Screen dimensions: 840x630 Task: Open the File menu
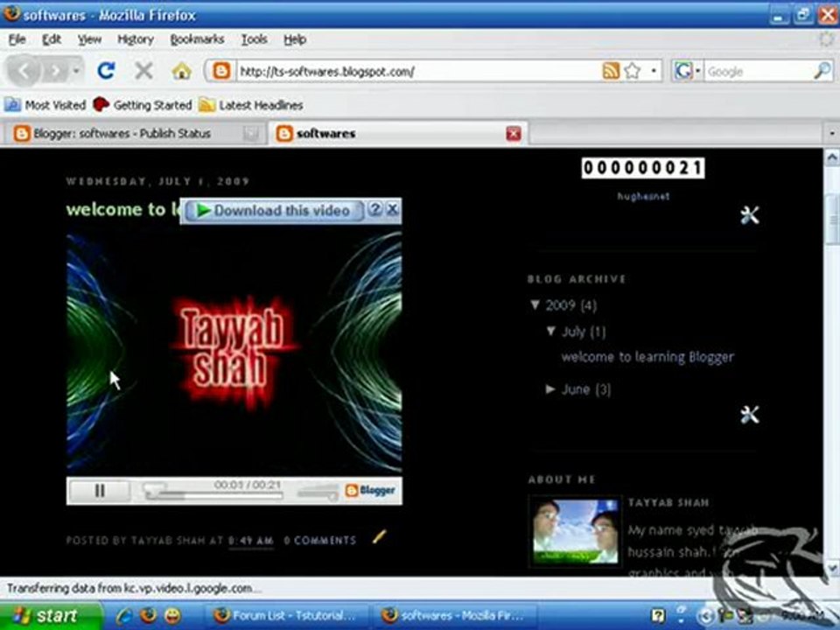[17, 39]
